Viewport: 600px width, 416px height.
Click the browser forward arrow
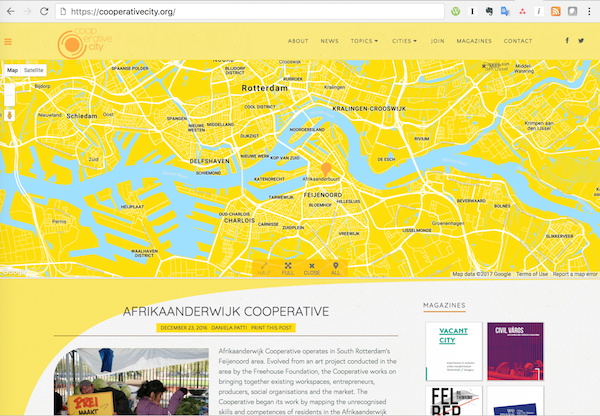pyautogui.click(x=27, y=11)
